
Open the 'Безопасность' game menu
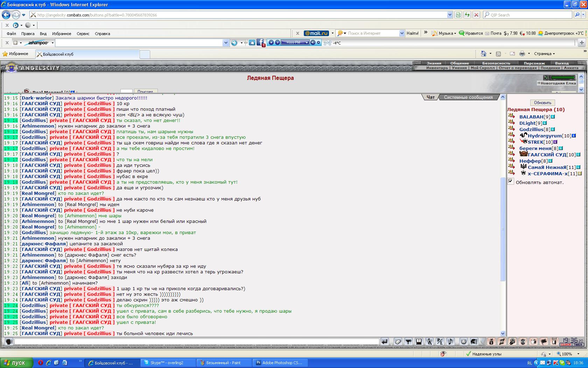point(496,63)
